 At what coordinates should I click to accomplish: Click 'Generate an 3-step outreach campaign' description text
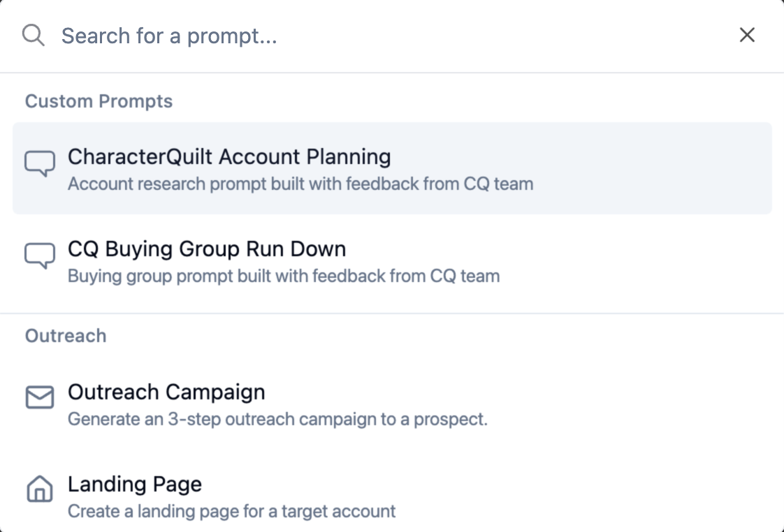277,420
